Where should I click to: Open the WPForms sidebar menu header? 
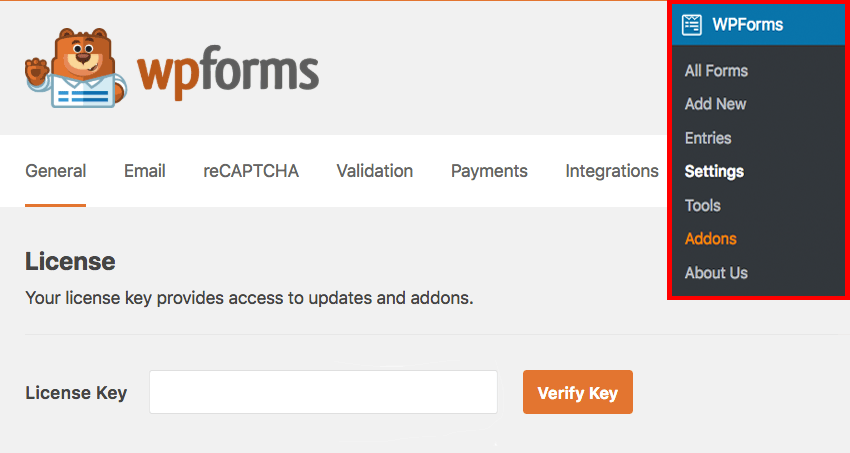click(x=758, y=25)
